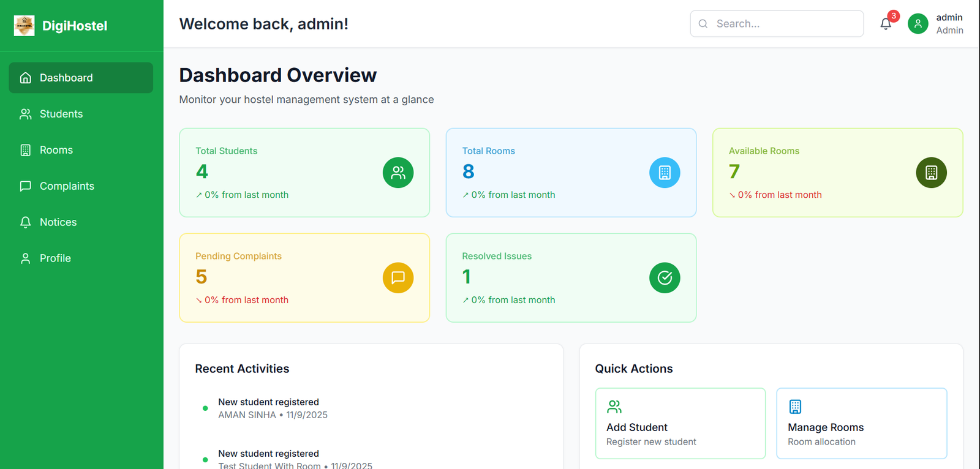Click the Available Rooms value 7
Viewport: 980px width, 469px height.
(x=734, y=171)
